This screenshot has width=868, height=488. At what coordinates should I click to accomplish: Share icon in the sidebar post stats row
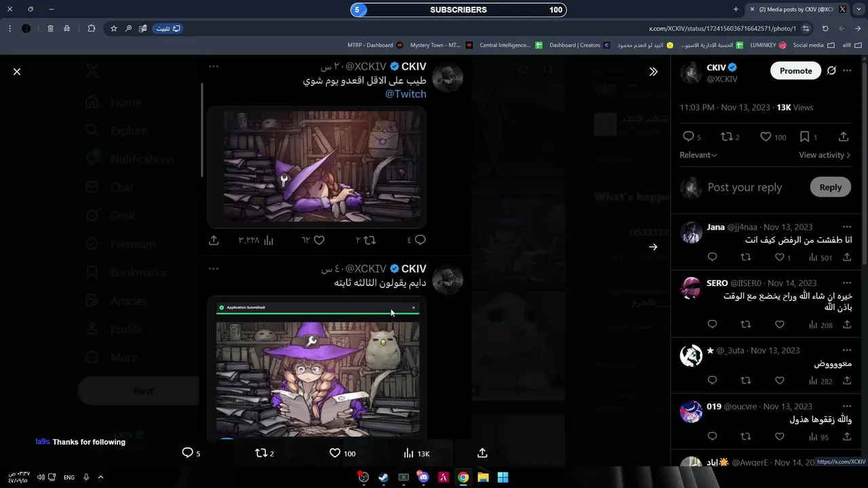point(844,137)
